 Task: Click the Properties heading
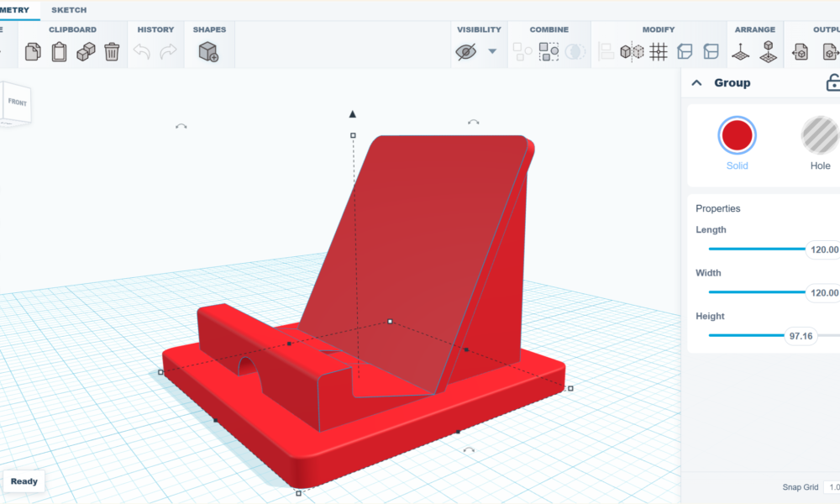click(718, 208)
